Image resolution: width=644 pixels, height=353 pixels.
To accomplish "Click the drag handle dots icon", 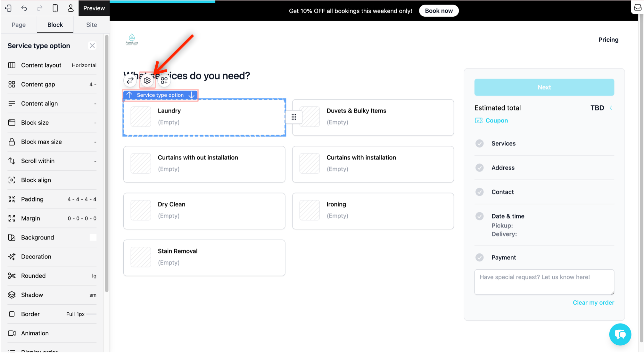I will (x=294, y=117).
